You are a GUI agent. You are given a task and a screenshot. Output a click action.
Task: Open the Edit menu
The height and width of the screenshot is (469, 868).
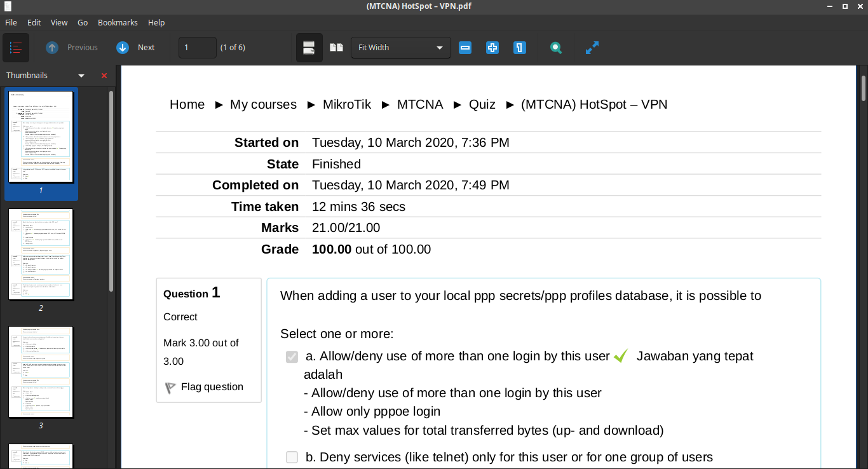[x=34, y=22]
